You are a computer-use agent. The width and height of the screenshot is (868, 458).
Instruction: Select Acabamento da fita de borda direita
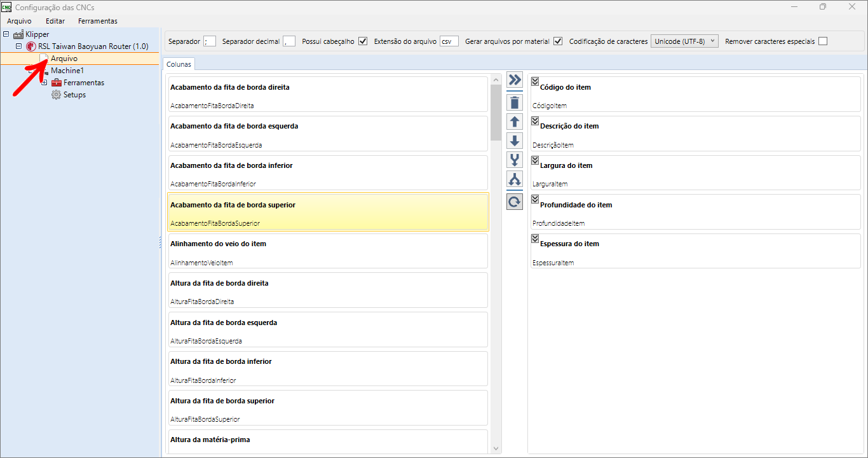point(328,94)
